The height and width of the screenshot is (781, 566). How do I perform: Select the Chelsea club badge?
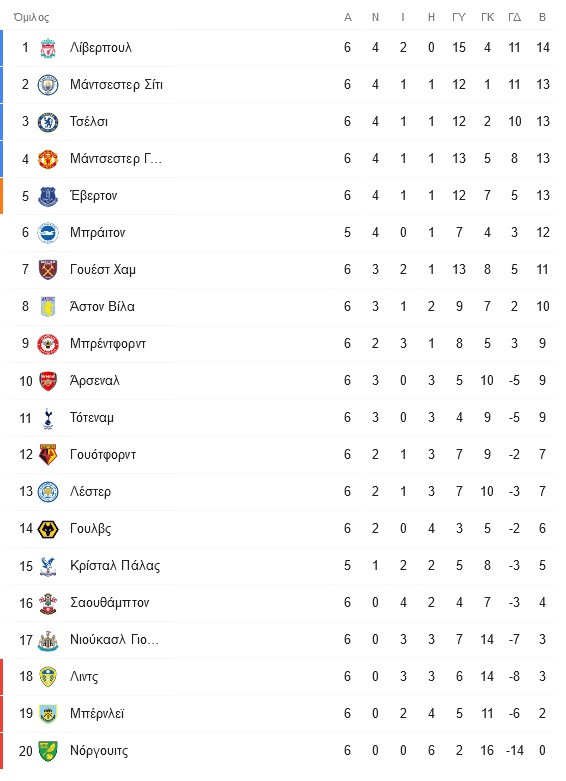[x=48, y=122]
